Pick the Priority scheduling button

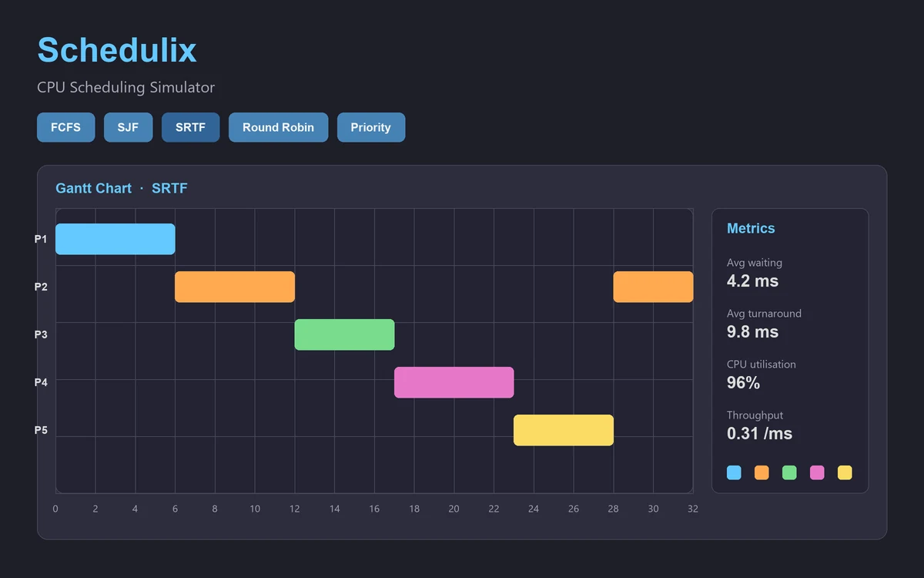370,127
